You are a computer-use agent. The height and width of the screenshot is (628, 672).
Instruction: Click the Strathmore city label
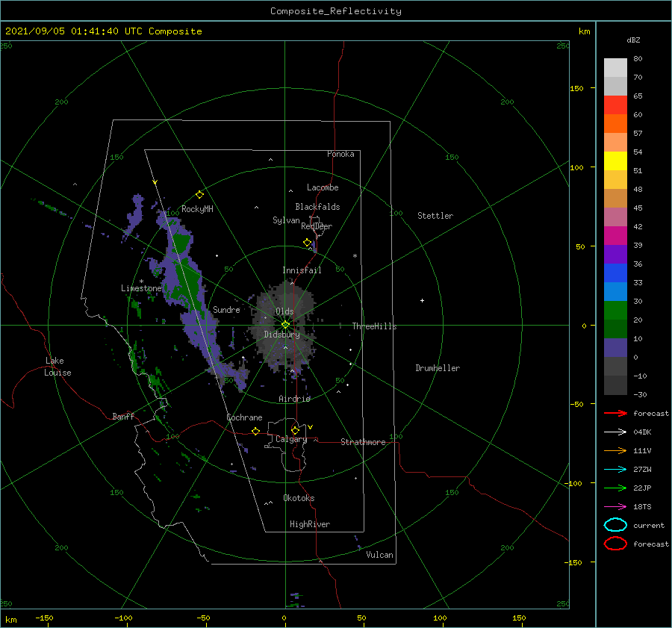363,442
